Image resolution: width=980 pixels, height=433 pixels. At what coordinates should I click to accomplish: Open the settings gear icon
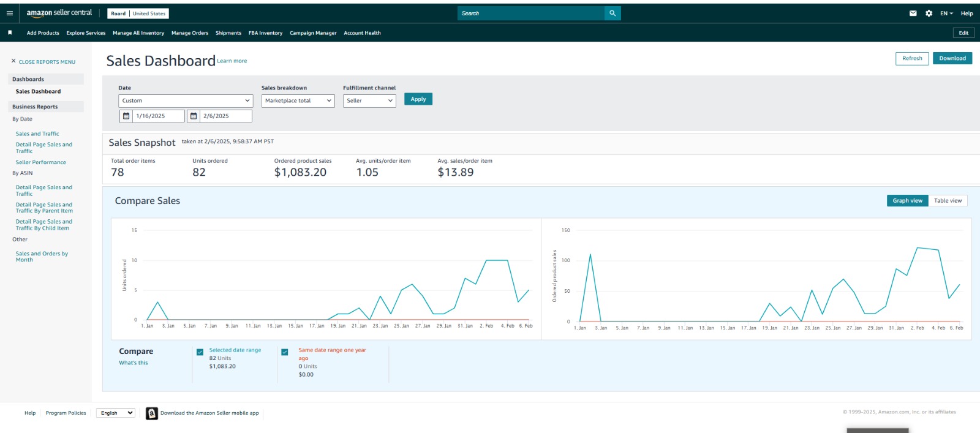coord(929,13)
